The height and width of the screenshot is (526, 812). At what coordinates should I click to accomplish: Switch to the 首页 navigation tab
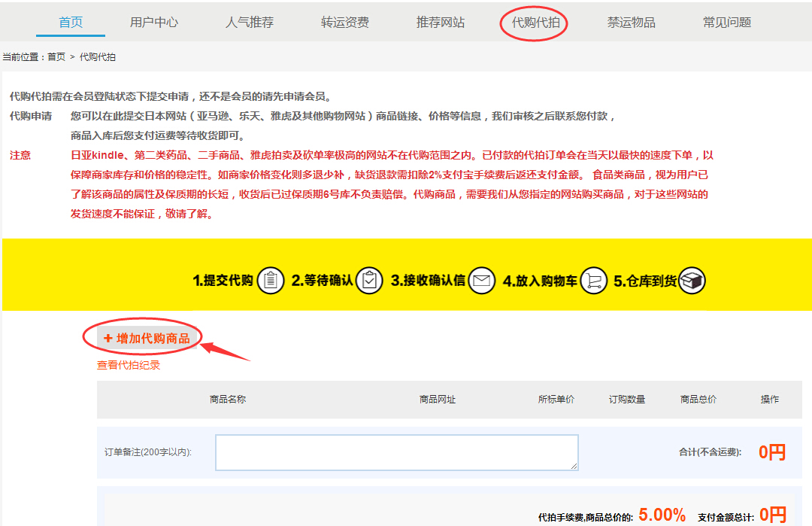(70, 23)
